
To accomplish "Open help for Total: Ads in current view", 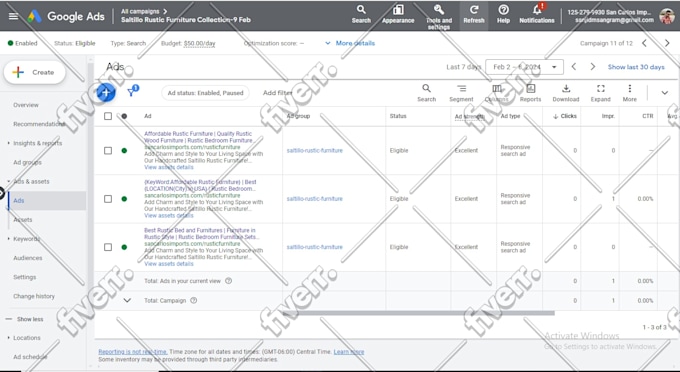I will pyautogui.click(x=229, y=281).
